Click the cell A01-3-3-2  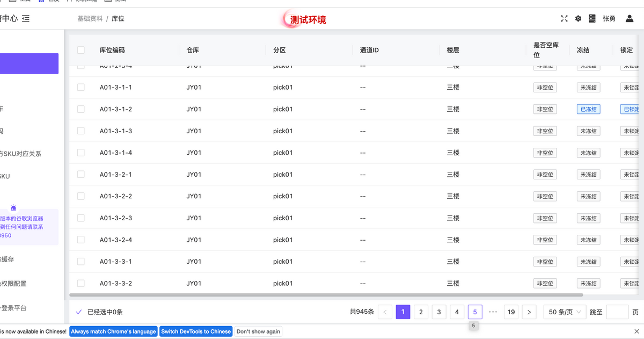coord(116,283)
